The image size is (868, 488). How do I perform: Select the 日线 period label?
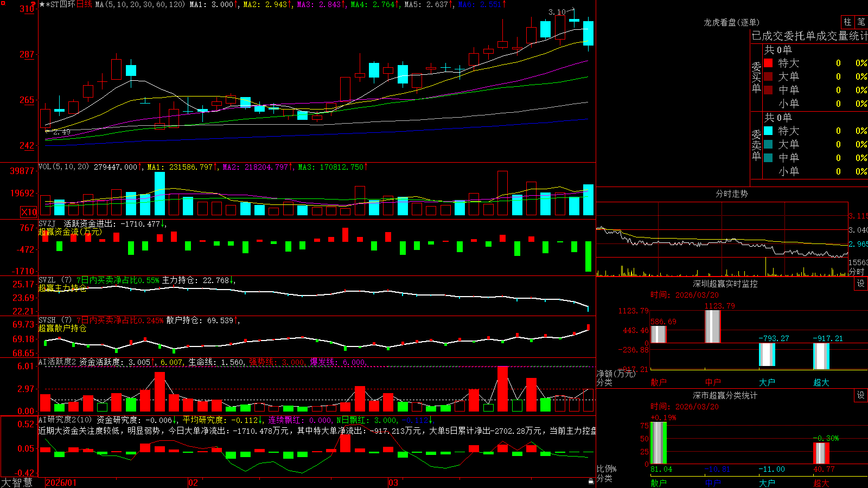coord(84,4)
